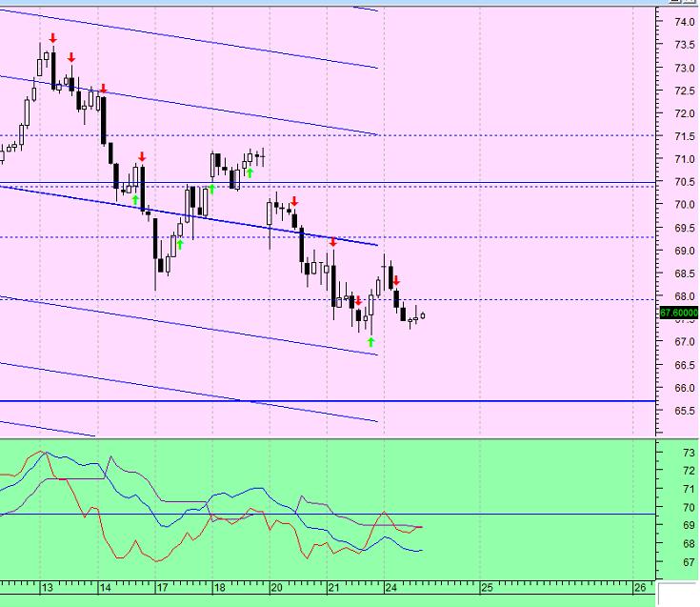The height and width of the screenshot is (607, 700).
Task: Click date label 13 on the time axis
Action: point(47,588)
